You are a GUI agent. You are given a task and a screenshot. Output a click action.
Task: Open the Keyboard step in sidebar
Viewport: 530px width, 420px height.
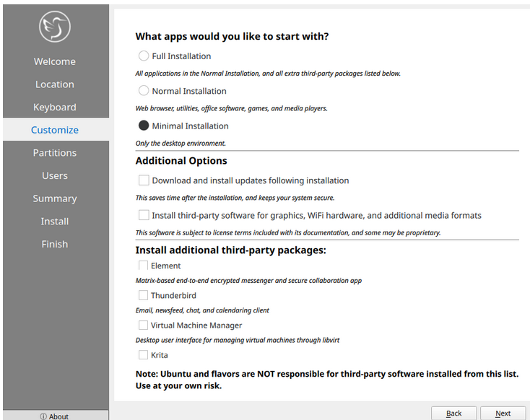click(x=55, y=108)
